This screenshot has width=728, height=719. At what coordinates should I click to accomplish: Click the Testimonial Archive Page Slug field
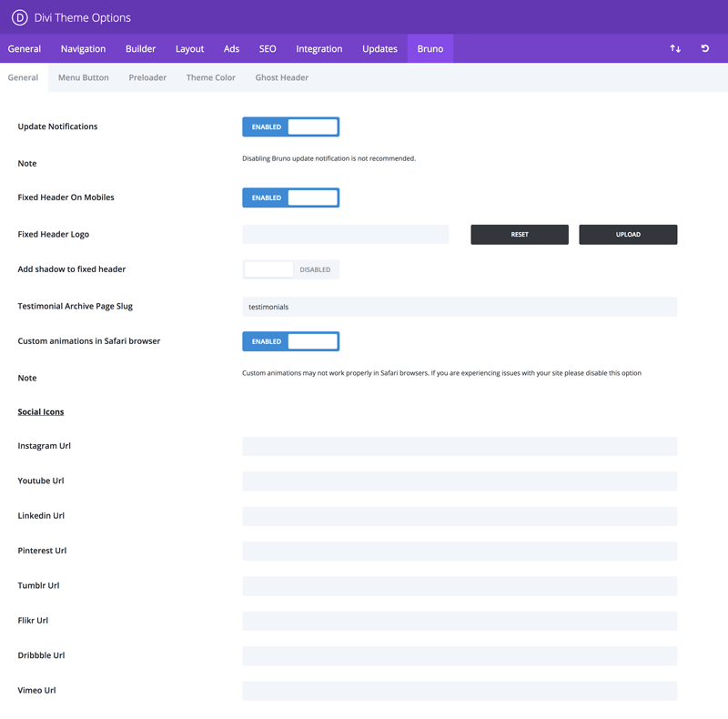460,307
